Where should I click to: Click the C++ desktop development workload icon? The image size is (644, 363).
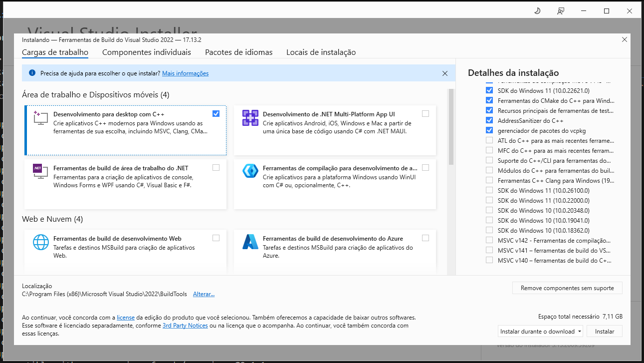click(x=40, y=118)
